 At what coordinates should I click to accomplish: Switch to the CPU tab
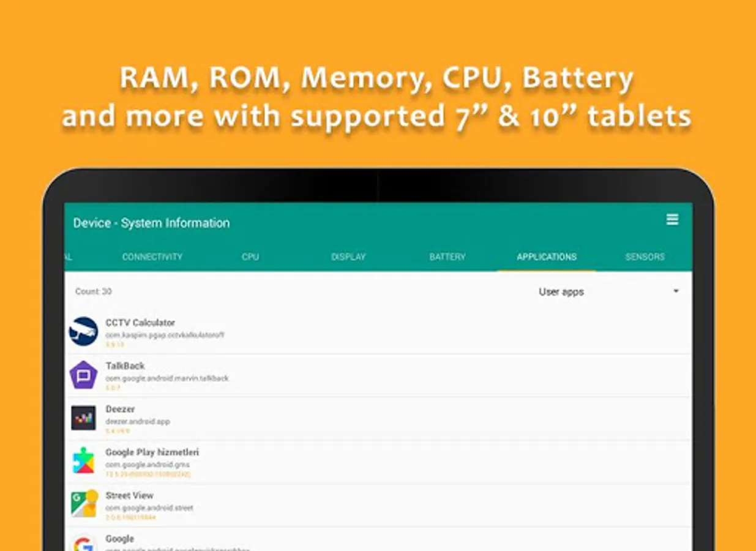pyautogui.click(x=250, y=257)
